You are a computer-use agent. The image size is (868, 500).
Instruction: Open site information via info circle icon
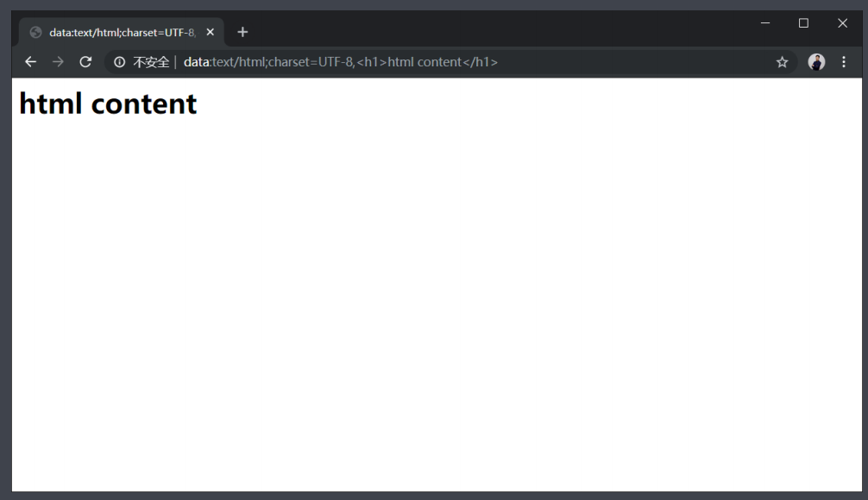120,62
